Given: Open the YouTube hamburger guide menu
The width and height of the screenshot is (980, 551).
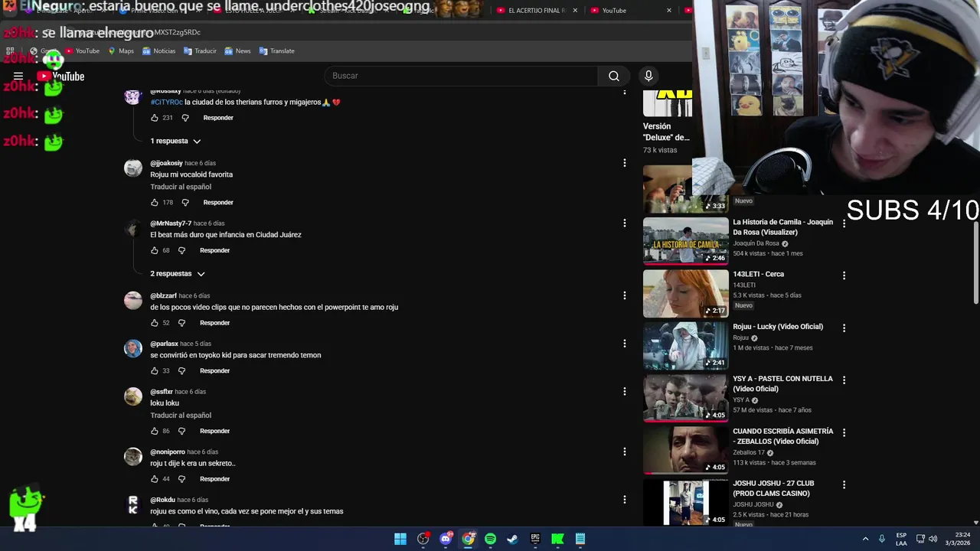Looking at the screenshot, I should [18, 77].
